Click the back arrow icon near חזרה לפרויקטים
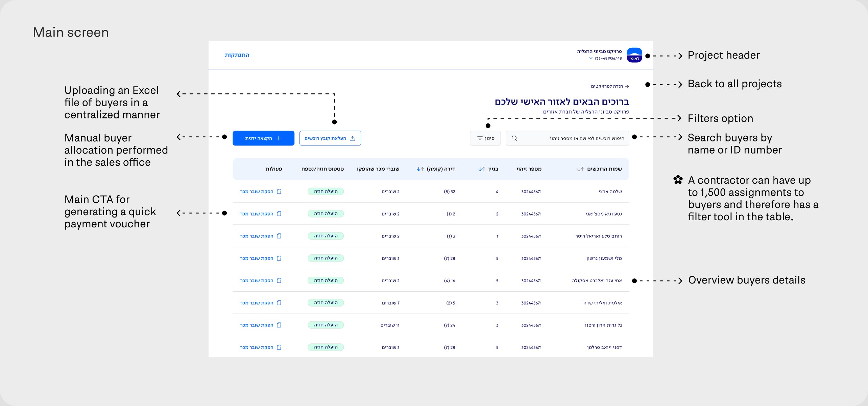 coord(627,87)
